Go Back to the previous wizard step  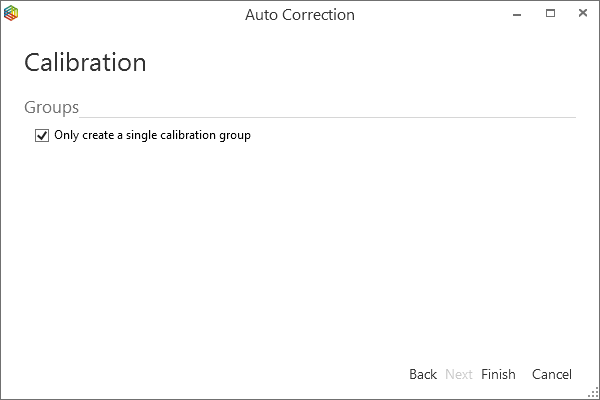click(x=423, y=374)
